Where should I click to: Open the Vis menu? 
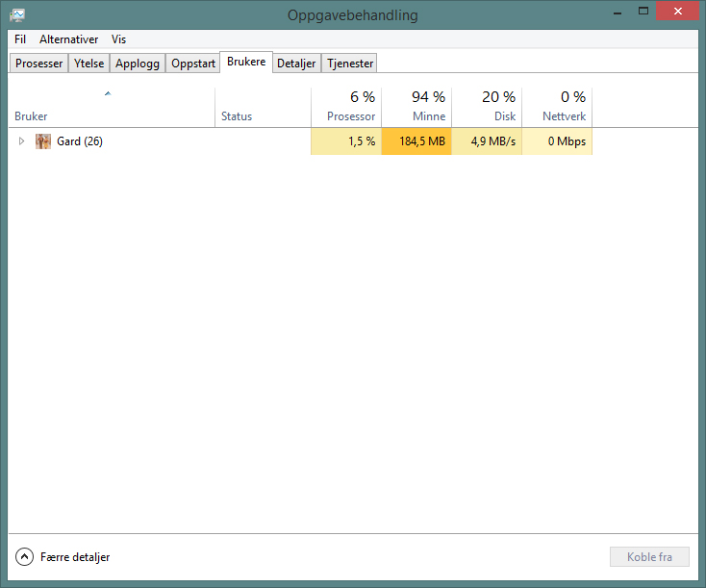(x=119, y=39)
